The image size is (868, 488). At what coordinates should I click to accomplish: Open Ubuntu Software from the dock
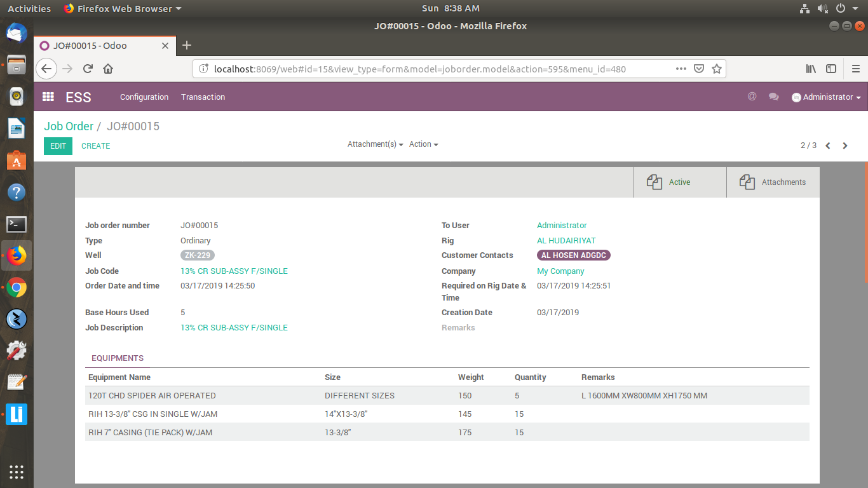[16, 160]
